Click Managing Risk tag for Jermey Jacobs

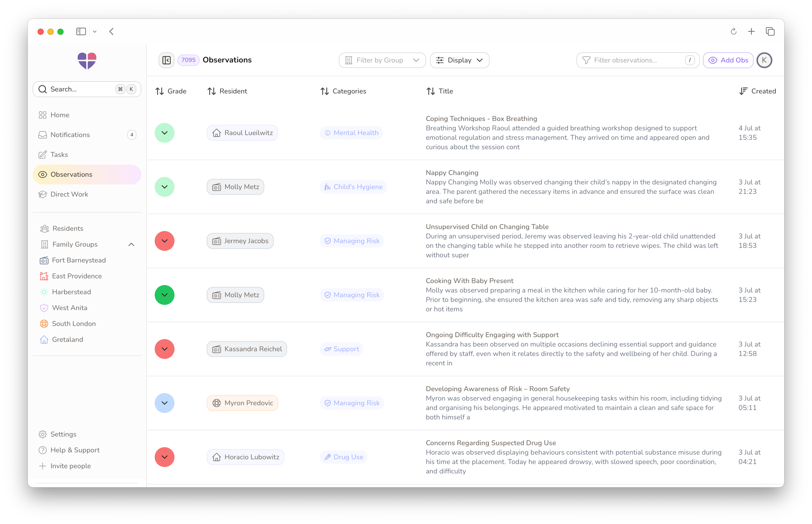[x=352, y=241]
